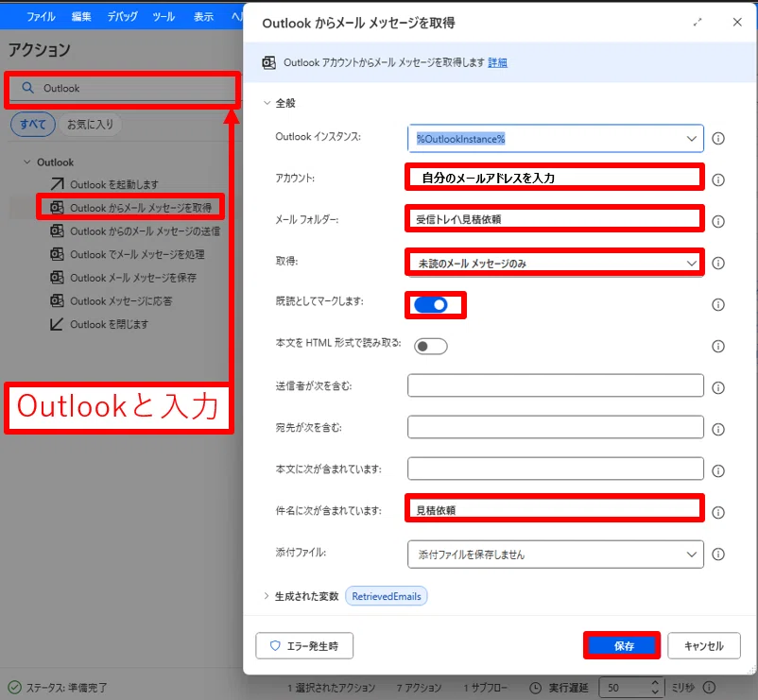Screen dimensions: 758x700
Task: Click the icon beside Outlook メッセージに応答
Action: 57,300
